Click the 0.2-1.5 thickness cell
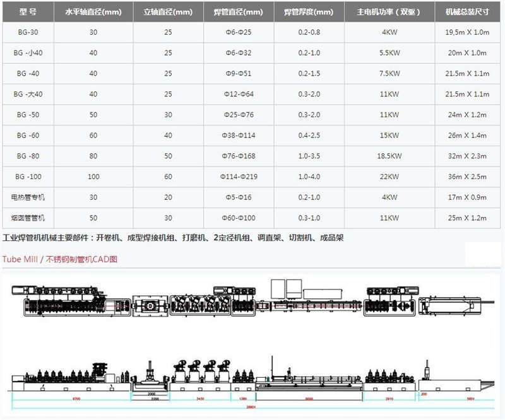505x420 pixels. coord(309,73)
